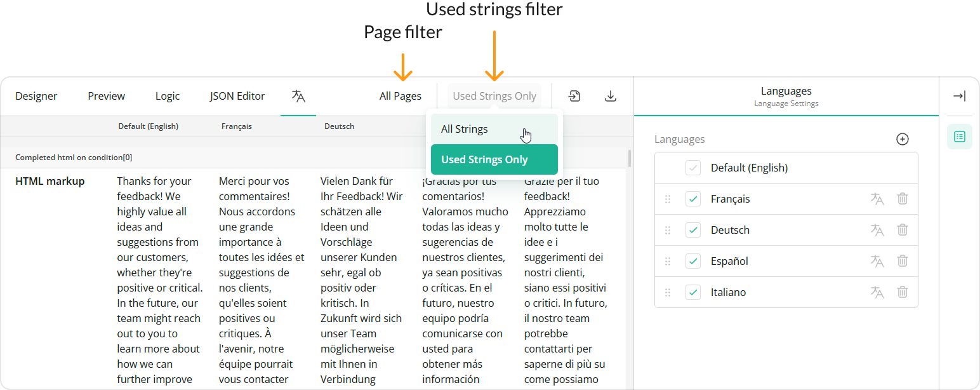Uncheck the Español language checkbox
The height and width of the screenshot is (390, 980).
coord(693,261)
